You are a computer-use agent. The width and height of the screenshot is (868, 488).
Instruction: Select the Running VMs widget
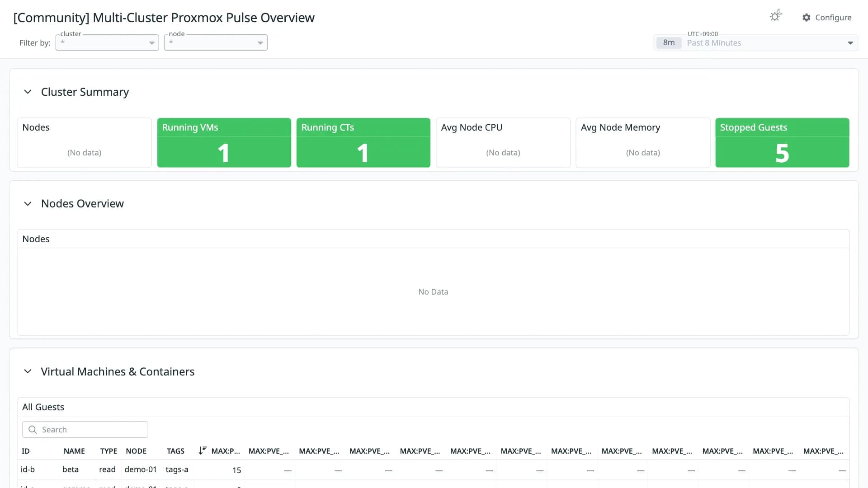pos(224,143)
